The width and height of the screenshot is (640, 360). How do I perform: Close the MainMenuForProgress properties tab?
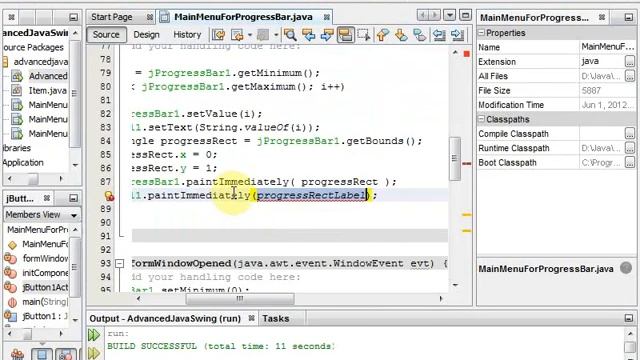pos(602,17)
